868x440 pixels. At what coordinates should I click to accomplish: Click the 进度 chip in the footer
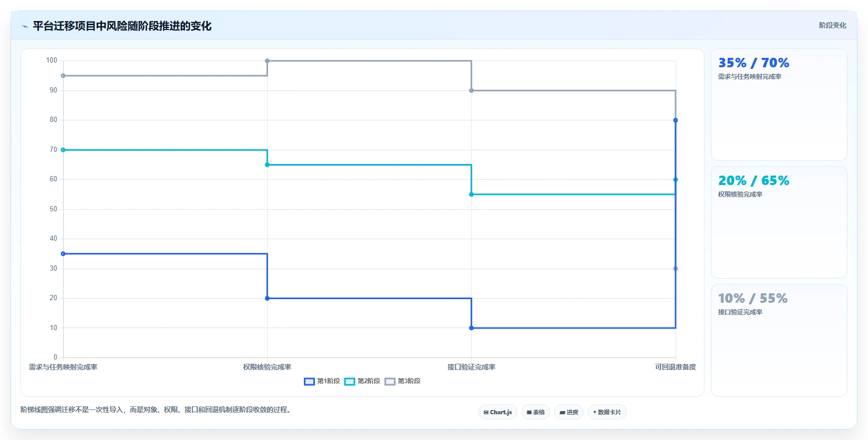(569, 412)
